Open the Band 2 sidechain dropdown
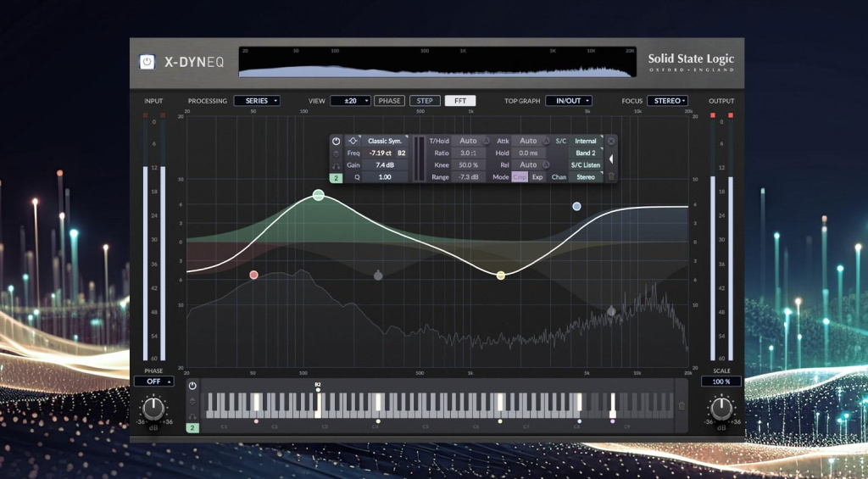 point(586,153)
